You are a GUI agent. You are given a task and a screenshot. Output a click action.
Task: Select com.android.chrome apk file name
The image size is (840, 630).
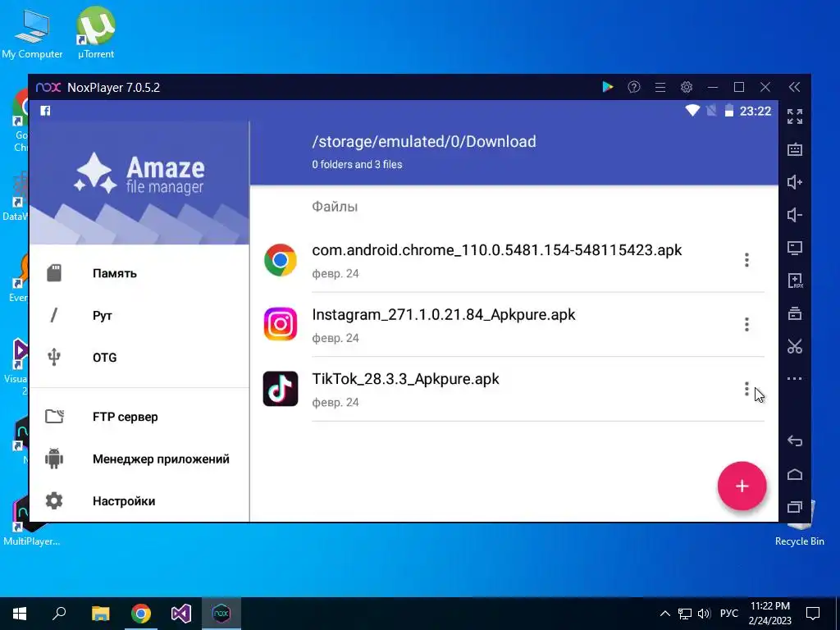tap(496, 250)
